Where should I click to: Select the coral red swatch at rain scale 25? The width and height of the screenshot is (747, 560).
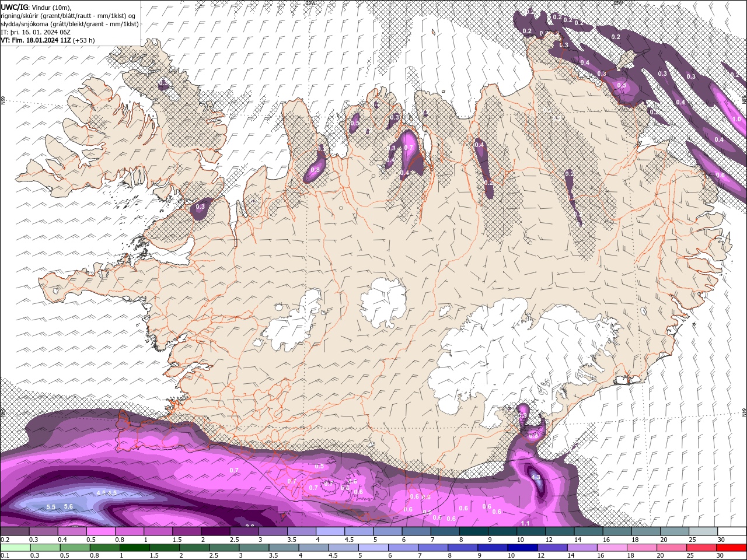point(701,547)
